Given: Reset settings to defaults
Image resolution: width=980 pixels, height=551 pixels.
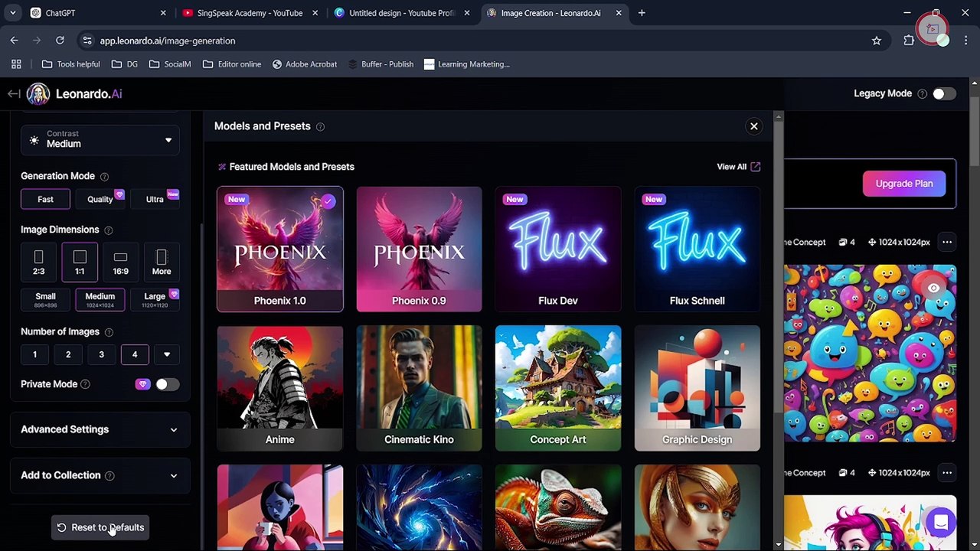Looking at the screenshot, I should (x=100, y=527).
